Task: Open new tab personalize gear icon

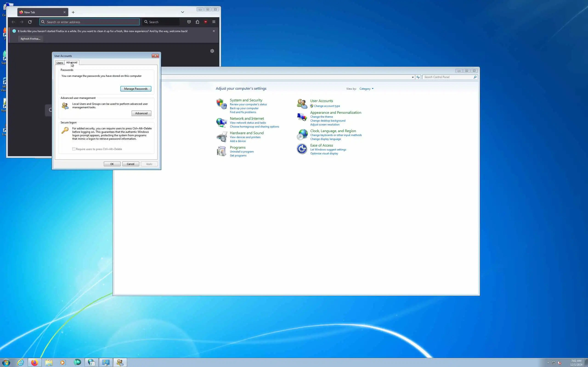Action: pyautogui.click(x=212, y=51)
